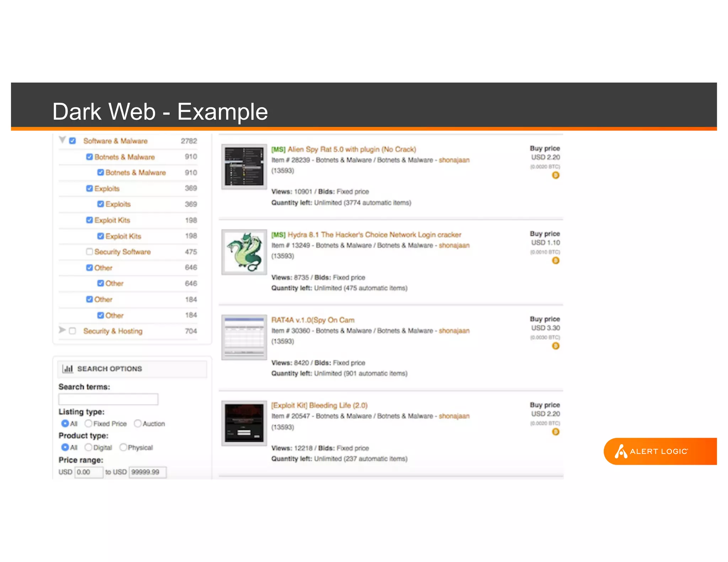Click the Bitcoin icon for Bleeding Life listing
Screen dimensions: 728x562
coord(555,432)
